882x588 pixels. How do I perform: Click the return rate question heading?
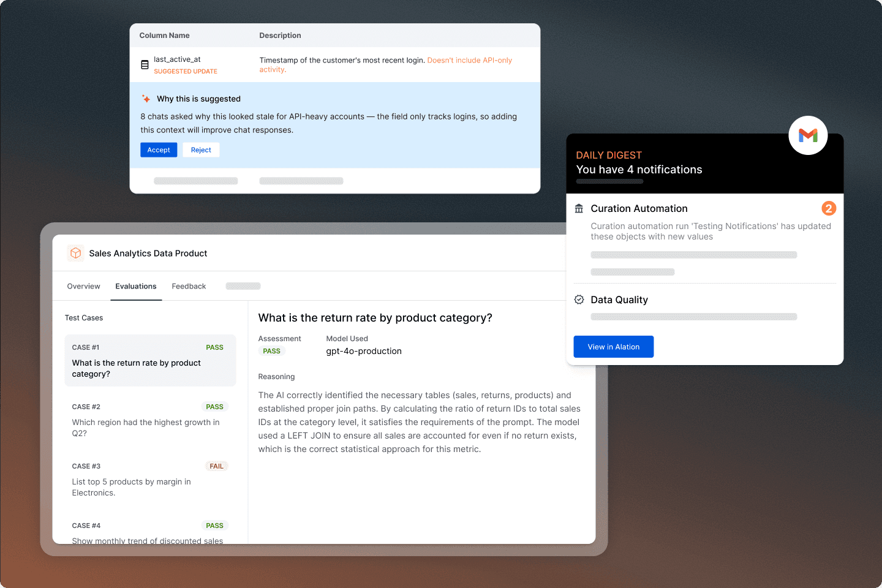coord(375,318)
